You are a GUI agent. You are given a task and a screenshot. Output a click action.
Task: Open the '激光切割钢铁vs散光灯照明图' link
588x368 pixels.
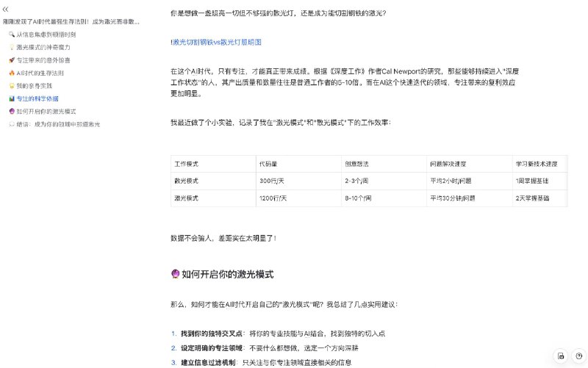pyautogui.click(x=217, y=42)
